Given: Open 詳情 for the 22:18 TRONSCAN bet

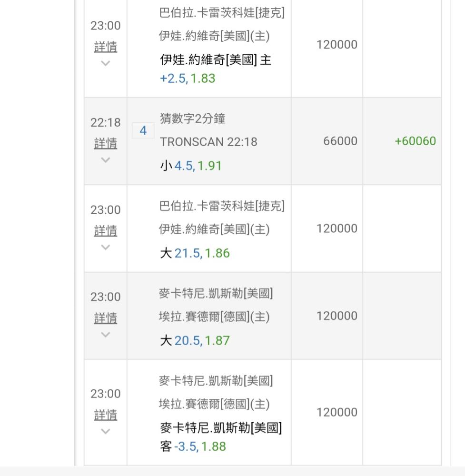Looking at the screenshot, I should click(x=106, y=143).
